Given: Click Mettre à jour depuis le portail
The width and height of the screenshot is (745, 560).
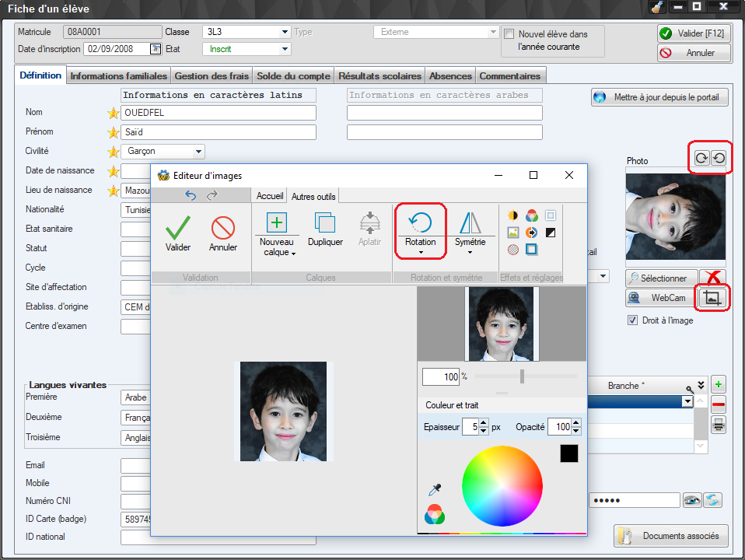Looking at the screenshot, I should pos(659,98).
